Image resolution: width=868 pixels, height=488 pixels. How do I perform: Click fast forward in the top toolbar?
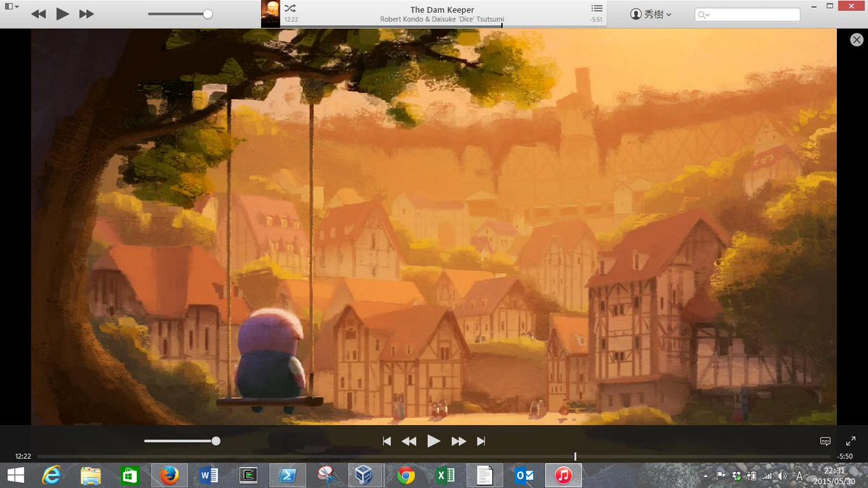coord(86,14)
